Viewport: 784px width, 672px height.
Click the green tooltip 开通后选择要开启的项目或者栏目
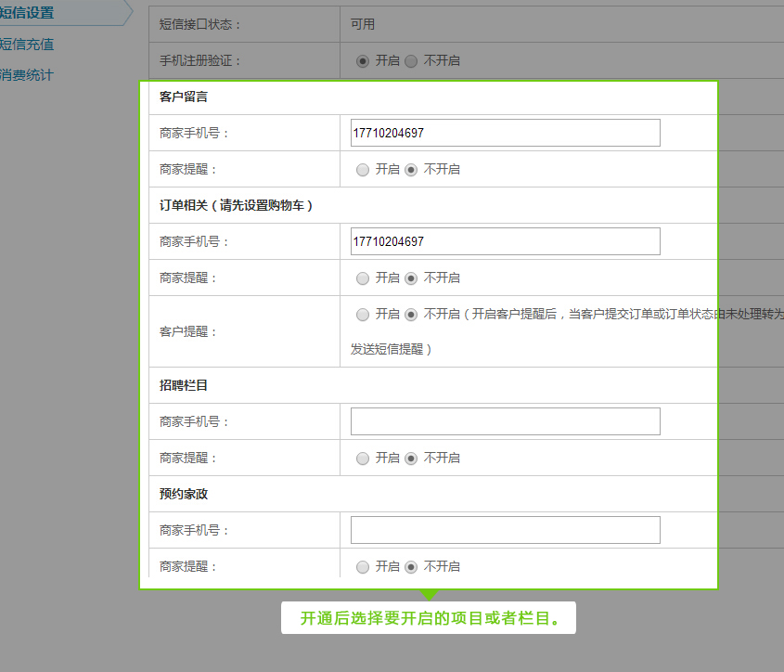point(429,618)
